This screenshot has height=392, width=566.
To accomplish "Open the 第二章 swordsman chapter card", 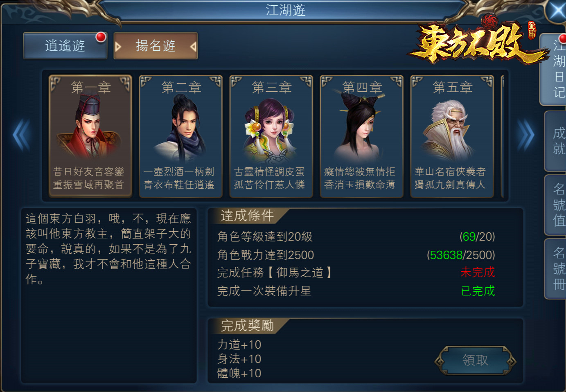I will 181,136.
